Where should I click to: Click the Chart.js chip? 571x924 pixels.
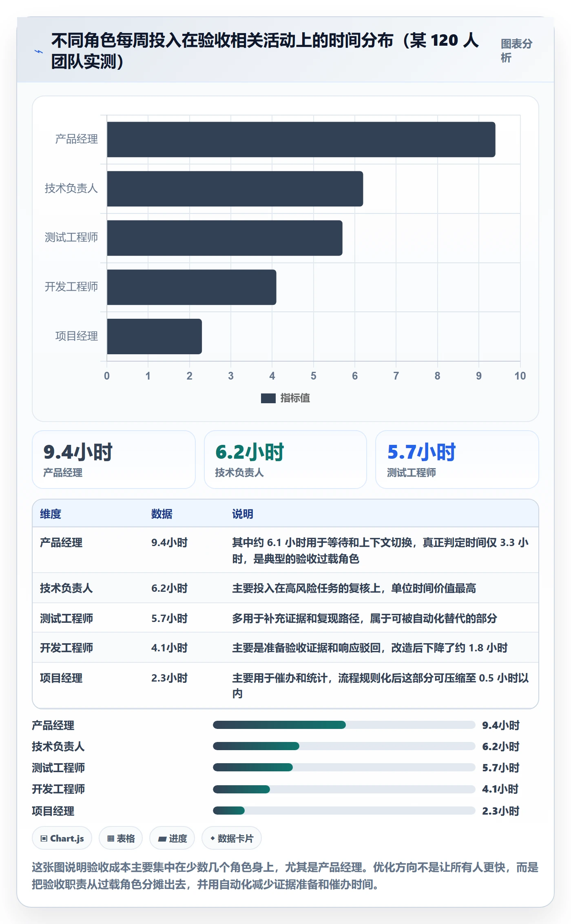62,838
